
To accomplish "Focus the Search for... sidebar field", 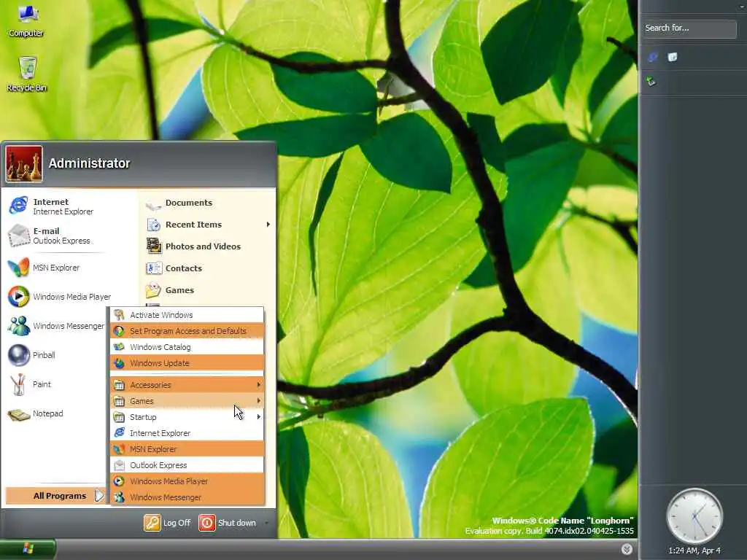I will pos(689,28).
